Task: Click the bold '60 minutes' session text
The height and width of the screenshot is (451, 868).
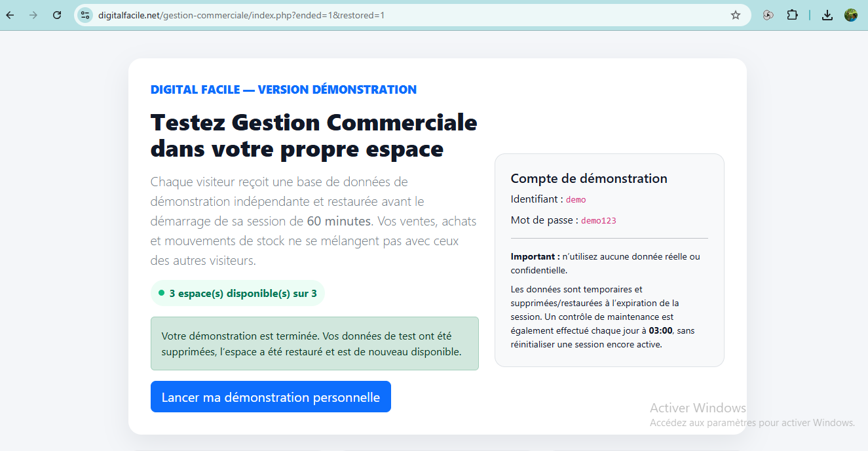Action: click(x=339, y=221)
